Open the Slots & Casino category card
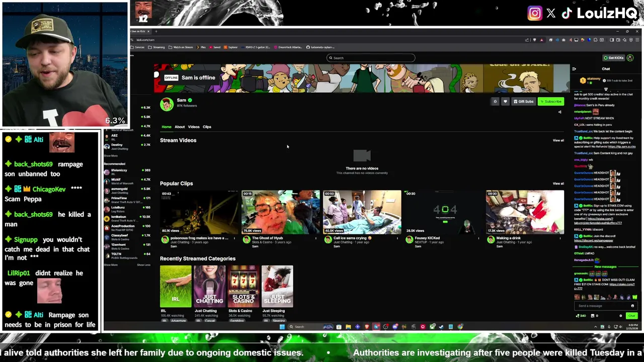644x362 pixels. 244,286
